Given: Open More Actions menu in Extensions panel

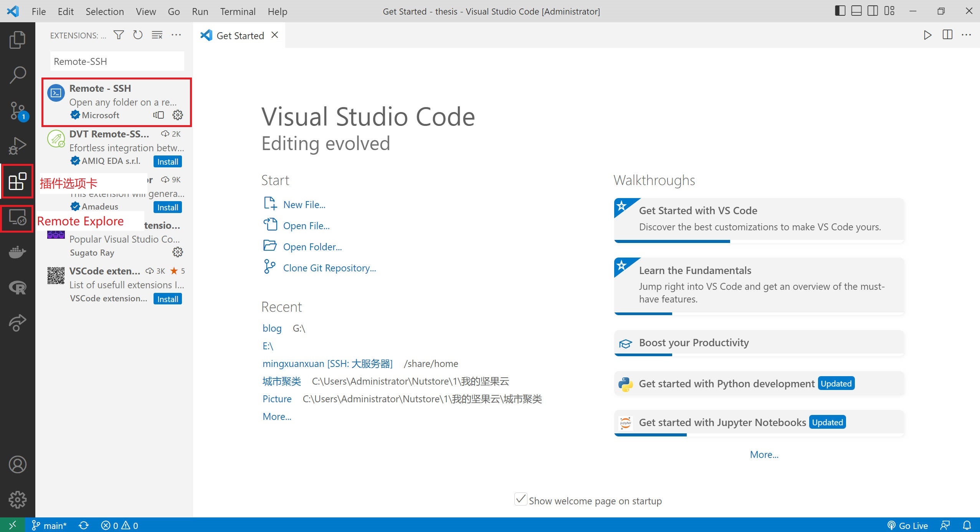Looking at the screenshot, I should click(x=176, y=35).
